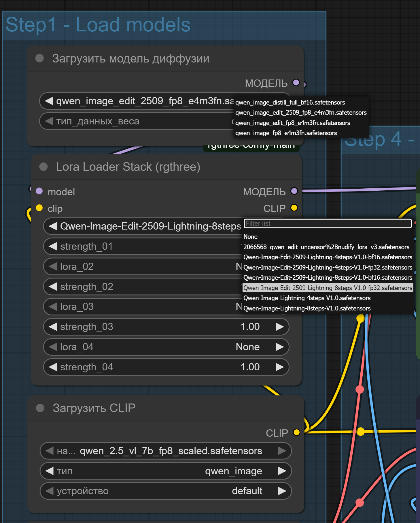Click previous arrow on the Qwen-Image-Edit-2509-Lightning-8steps lora field
The height and width of the screenshot is (523, 420).
tap(53, 226)
